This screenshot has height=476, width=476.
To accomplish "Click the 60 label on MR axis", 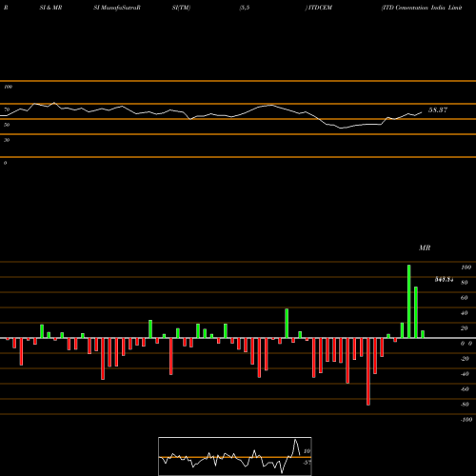I will 465,298.
